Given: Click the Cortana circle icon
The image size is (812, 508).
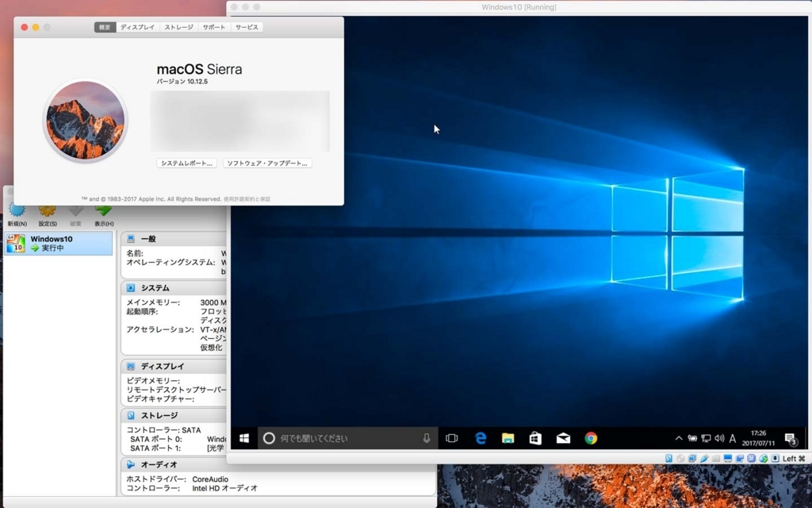Looking at the screenshot, I should [x=269, y=438].
